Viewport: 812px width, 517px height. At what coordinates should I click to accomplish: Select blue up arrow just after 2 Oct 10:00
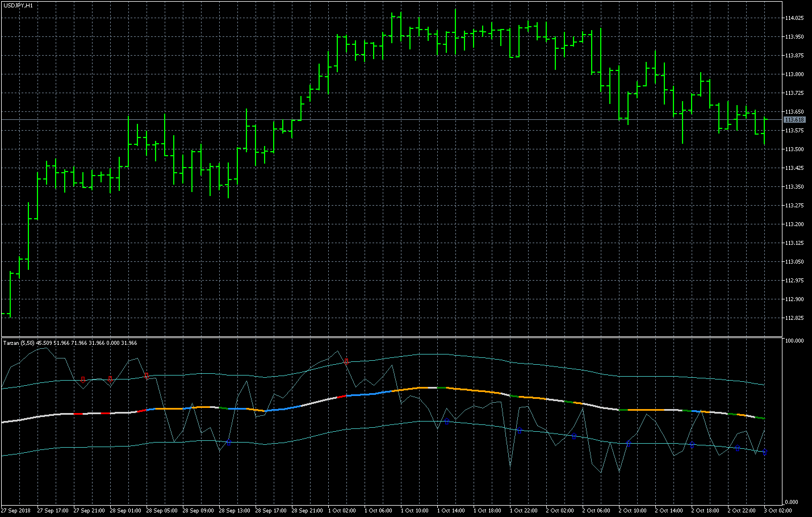coord(628,443)
